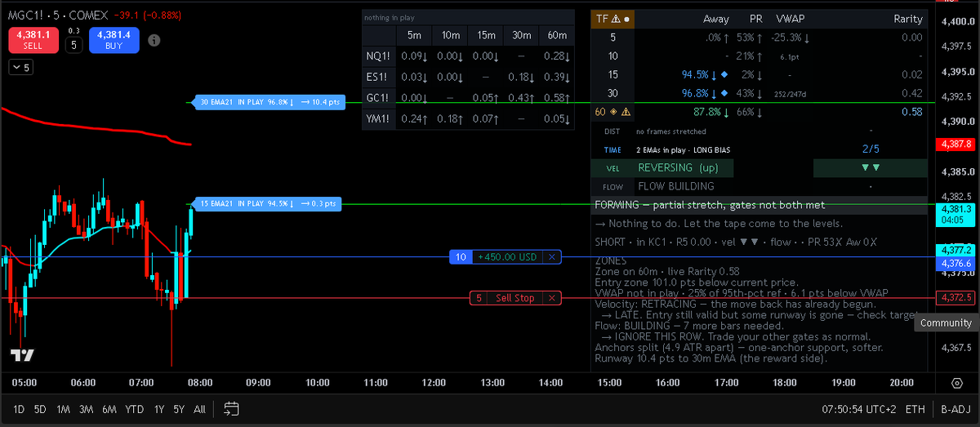Click the 4,372.5 stop price label
The height and width of the screenshot is (427, 980).
coord(955,298)
